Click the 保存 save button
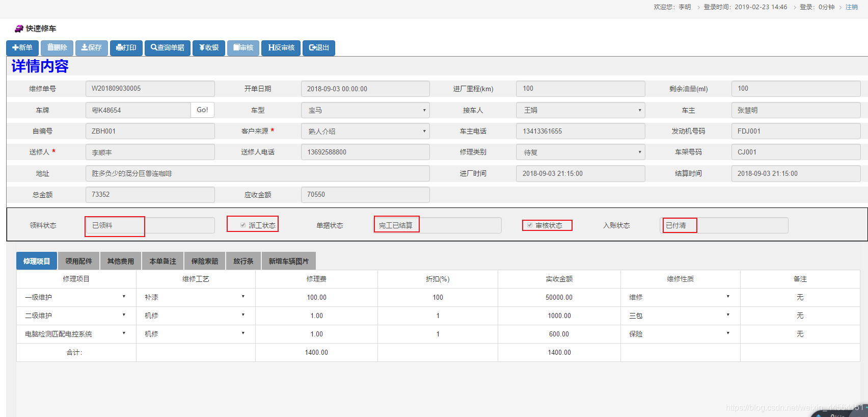Image resolution: width=868 pixels, height=417 pixels. 92,47
